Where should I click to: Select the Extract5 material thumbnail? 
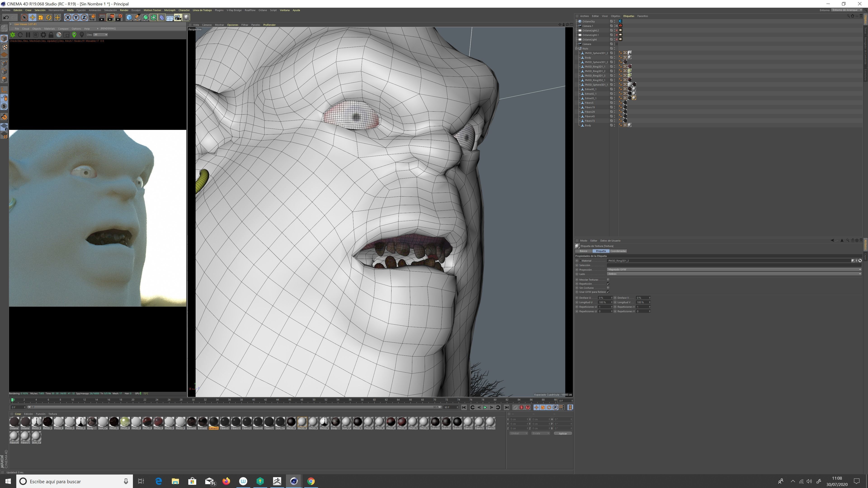pyautogui.click(x=214, y=423)
